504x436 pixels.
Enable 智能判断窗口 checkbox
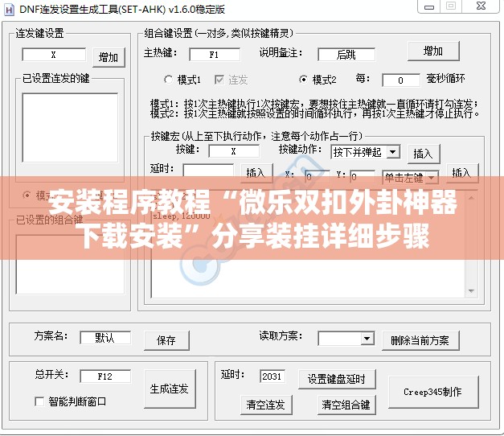pyautogui.click(x=39, y=401)
